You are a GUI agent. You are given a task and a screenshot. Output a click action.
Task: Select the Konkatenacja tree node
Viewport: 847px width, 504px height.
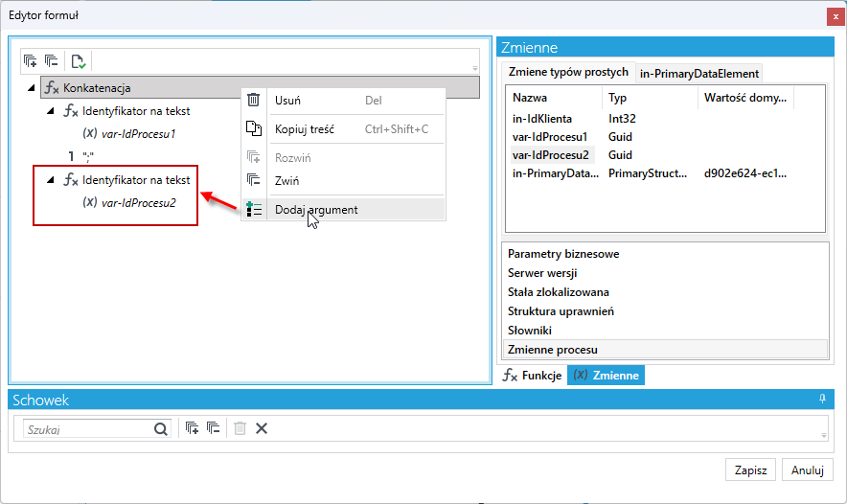point(260,87)
